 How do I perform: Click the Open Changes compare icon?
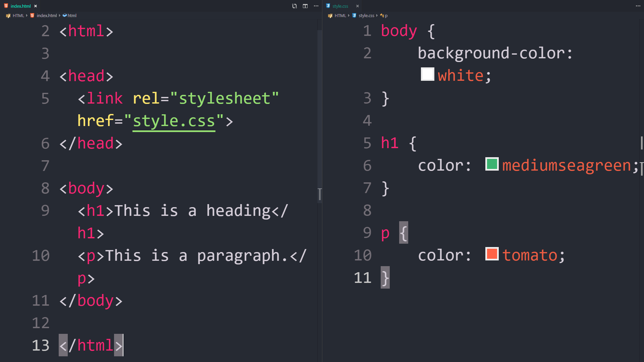coord(294,6)
